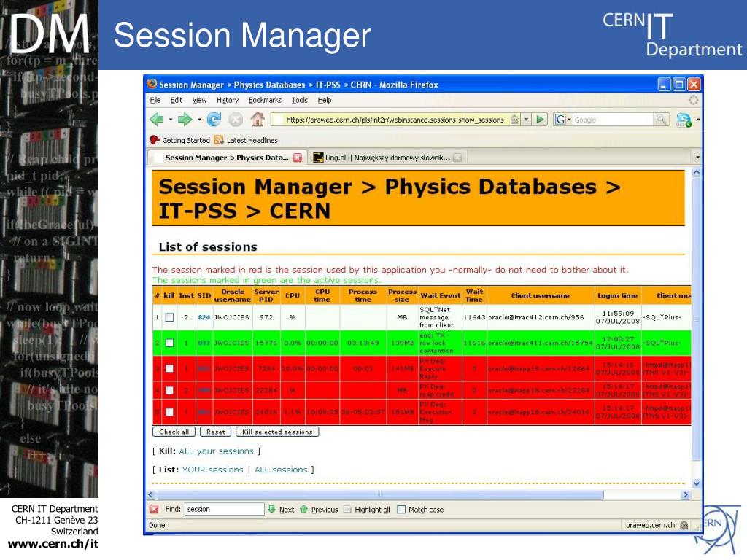The height and width of the screenshot is (560, 747).
Task: Open the Help menu
Action: point(325,100)
